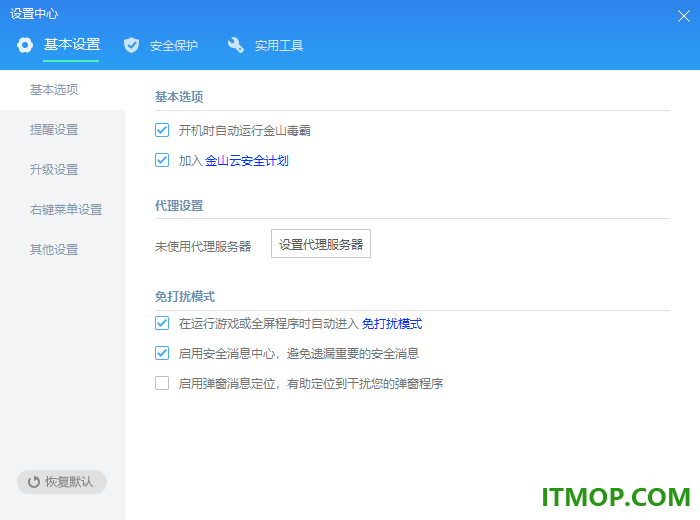This screenshot has width=700, height=520.
Task: Click the shield icon for 安全保护
Action: pos(131,45)
